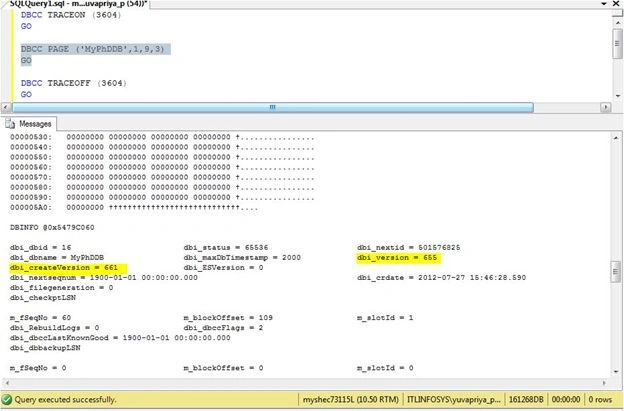The width and height of the screenshot is (624, 411).
Task: Click the Messages pane scroll right arrow
Action: (x=604, y=383)
